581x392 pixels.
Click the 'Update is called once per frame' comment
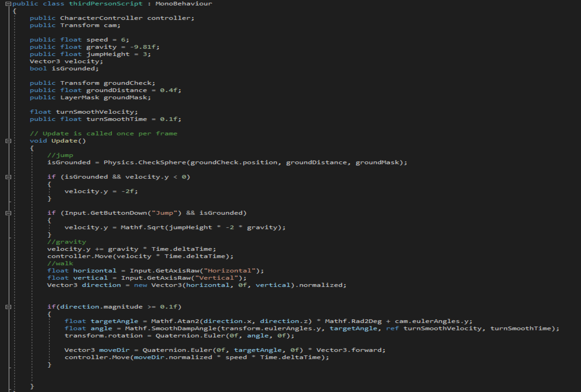103,134
